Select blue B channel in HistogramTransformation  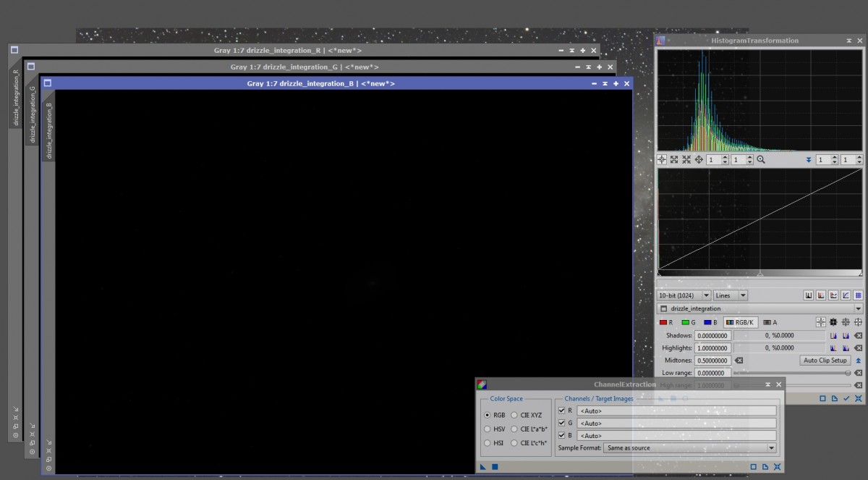tap(710, 322)
